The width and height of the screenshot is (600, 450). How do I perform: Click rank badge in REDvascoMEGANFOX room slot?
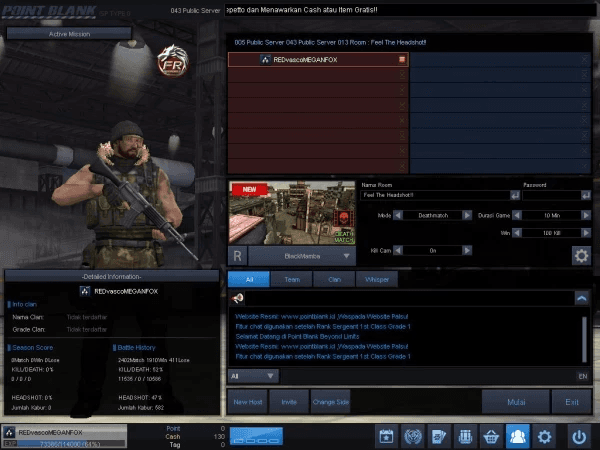[266, 59]
